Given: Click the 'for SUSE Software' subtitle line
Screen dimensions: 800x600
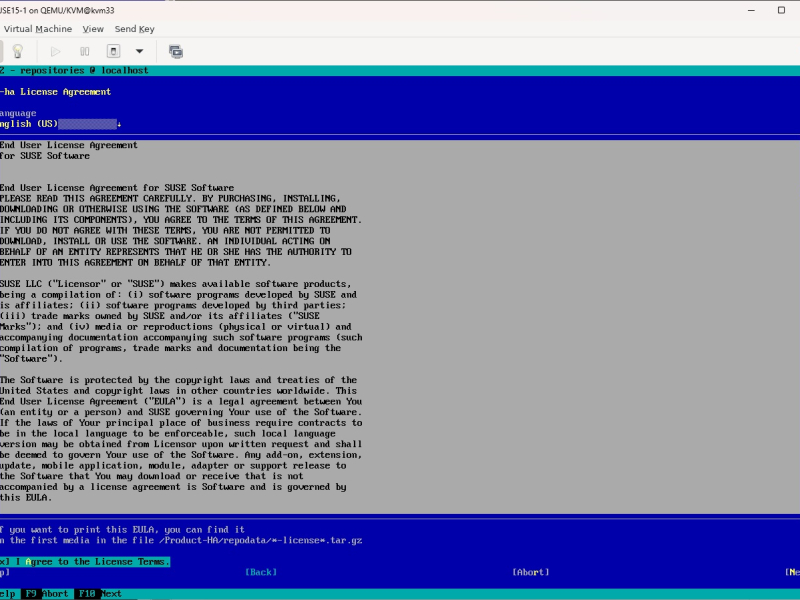Looking at the screenshot, I should pos(45,156).
